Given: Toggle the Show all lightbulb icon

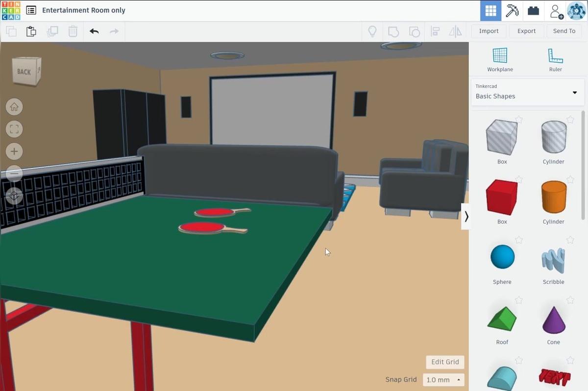Looking at the screenshot, I should pyautogui.click(x=372, y=31).
